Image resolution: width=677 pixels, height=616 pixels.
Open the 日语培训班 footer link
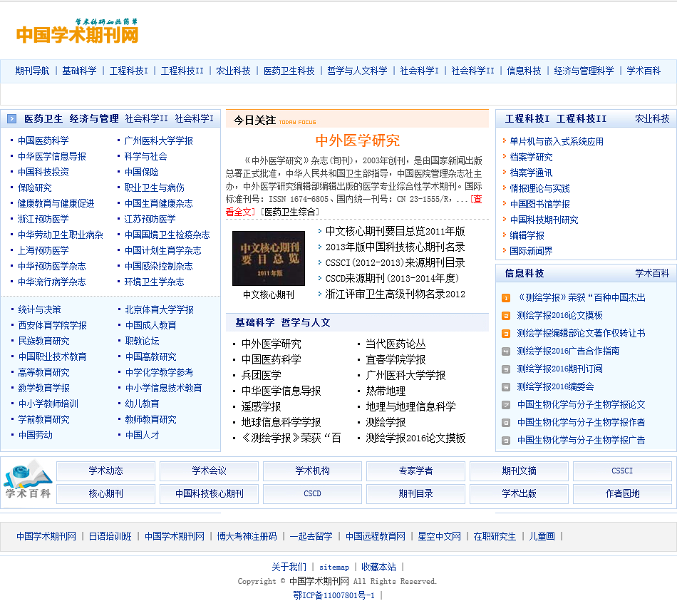(x=110, y=537)
